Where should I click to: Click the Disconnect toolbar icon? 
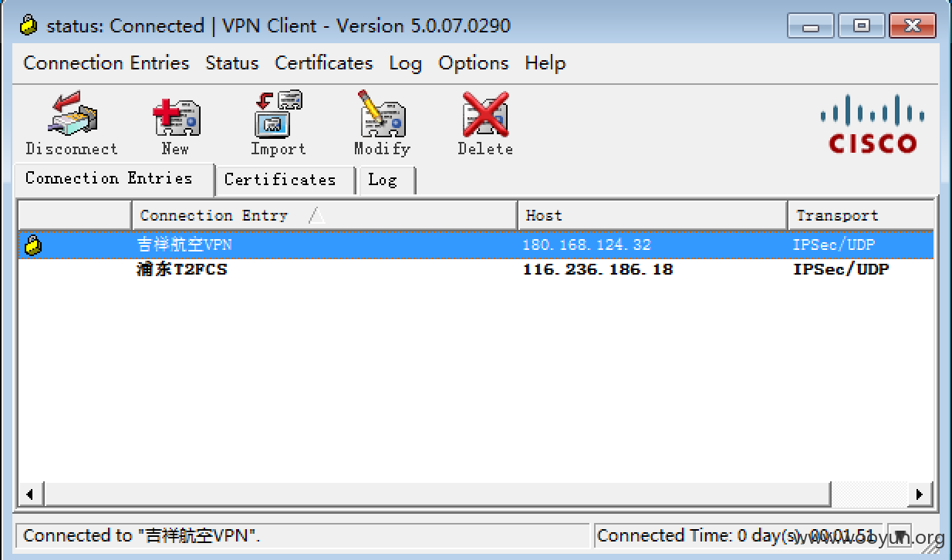(x=72, y=123)
